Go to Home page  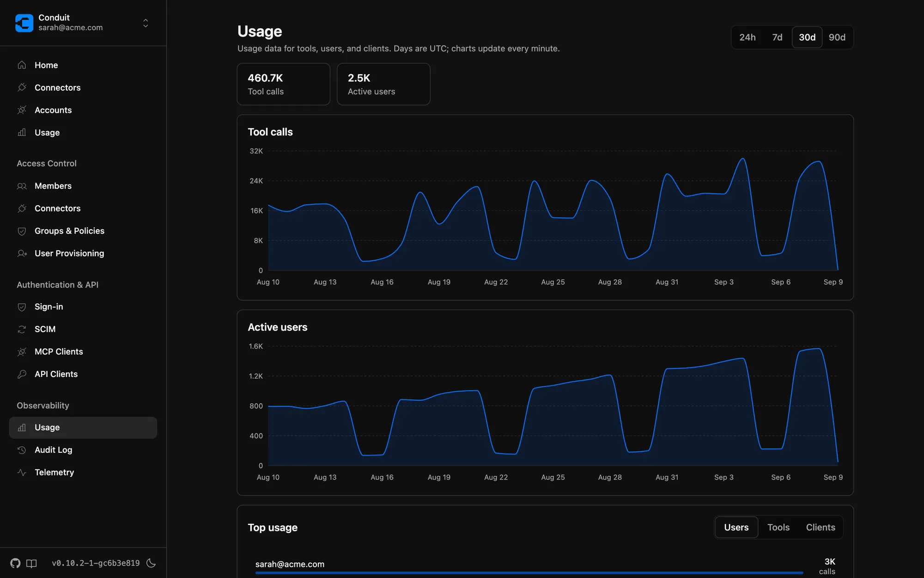click(x=46, y=65)
